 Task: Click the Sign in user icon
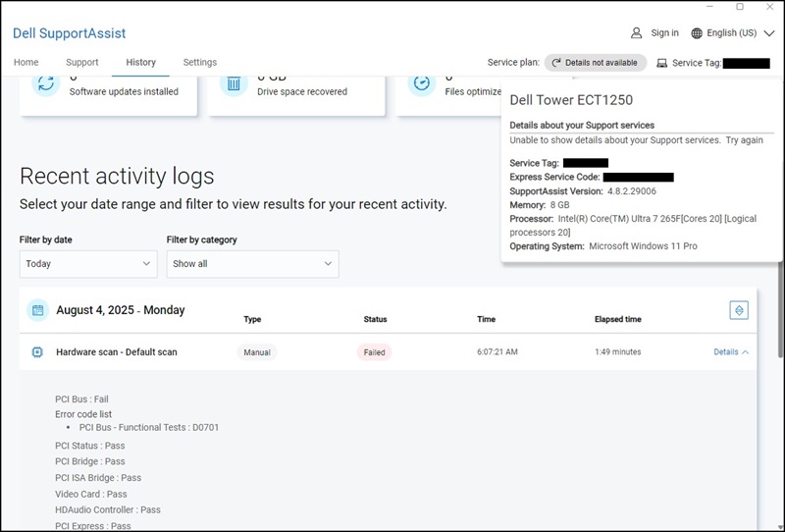point(637,32)
